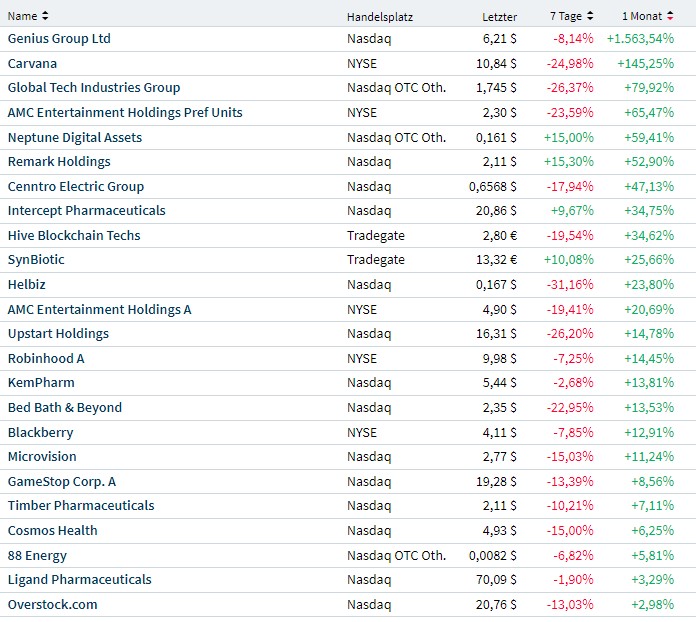Sort table by Name column arrows

[45, 16]
